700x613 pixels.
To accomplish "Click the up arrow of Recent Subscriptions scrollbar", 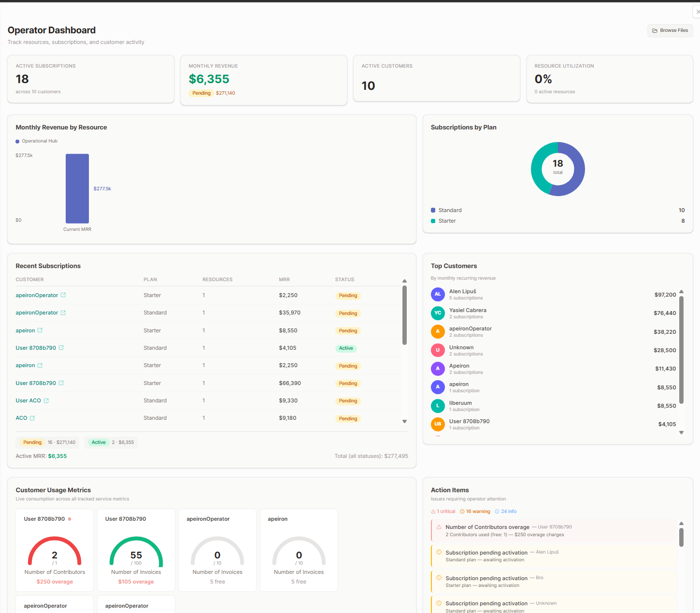I will coord(405,281).
